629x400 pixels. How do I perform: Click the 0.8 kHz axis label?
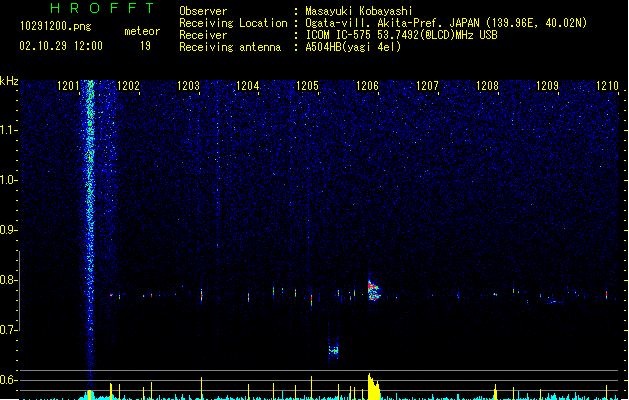click(9, 280)
